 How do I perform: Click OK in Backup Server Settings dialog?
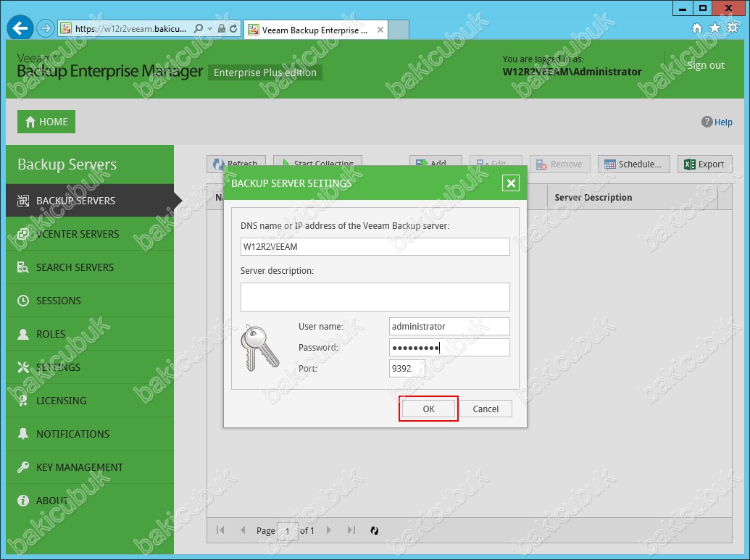[x=428, y=409]
